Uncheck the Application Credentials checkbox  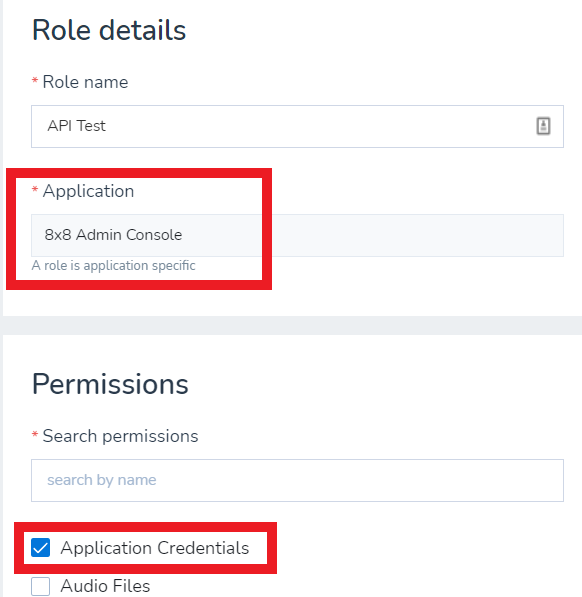click(40, 548)
